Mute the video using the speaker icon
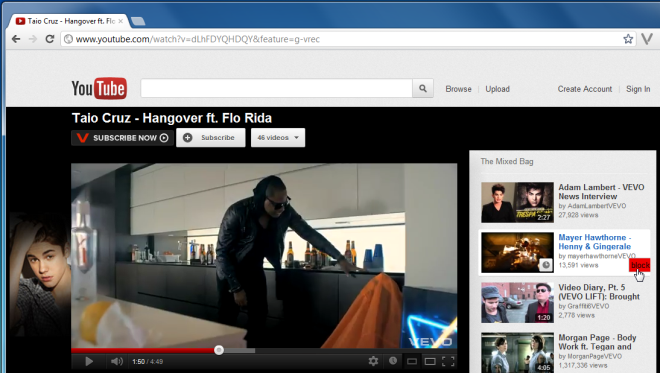Viewport: 660px width, 373px height. 117,361
